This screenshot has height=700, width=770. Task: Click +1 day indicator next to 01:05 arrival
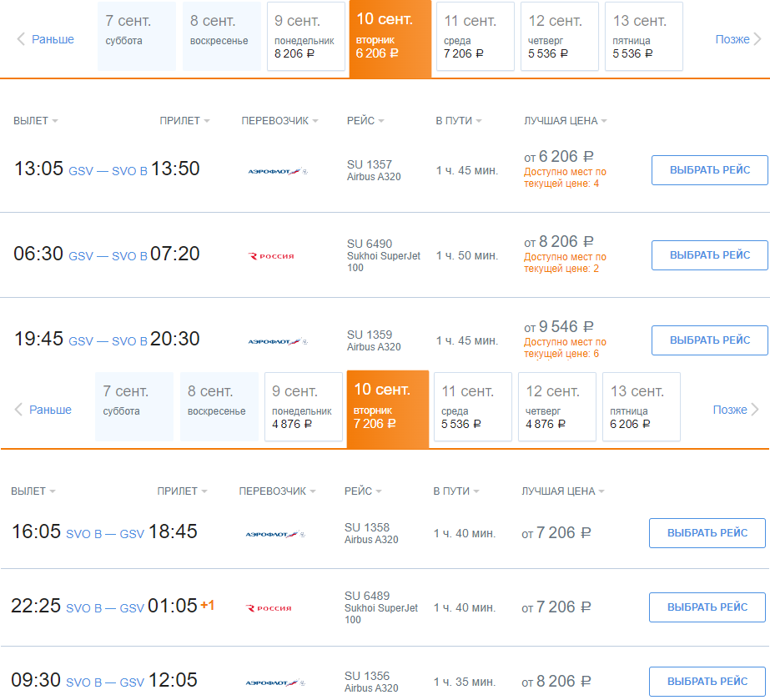click(207, 605)
